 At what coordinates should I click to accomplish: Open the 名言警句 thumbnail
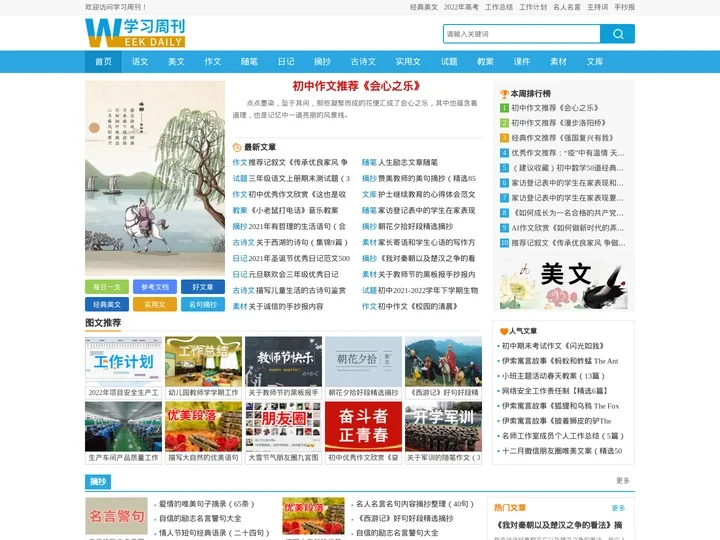tap(117, 516)
